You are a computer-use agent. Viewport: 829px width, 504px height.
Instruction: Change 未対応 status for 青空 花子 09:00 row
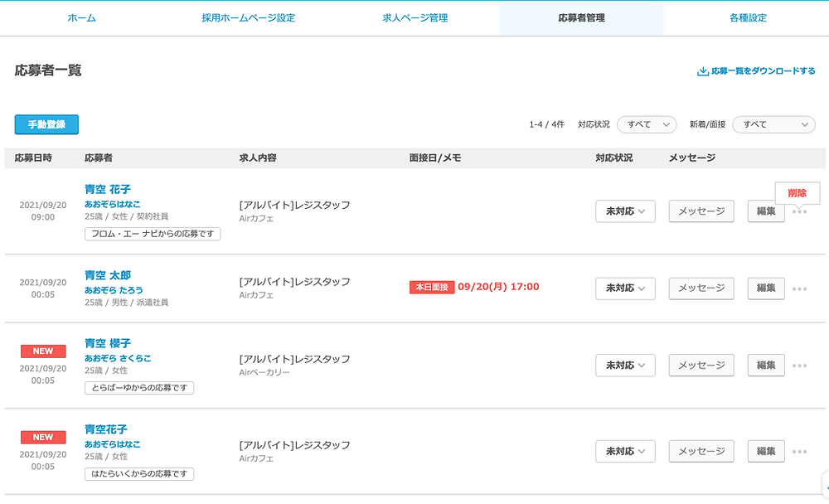click(625, 211)
